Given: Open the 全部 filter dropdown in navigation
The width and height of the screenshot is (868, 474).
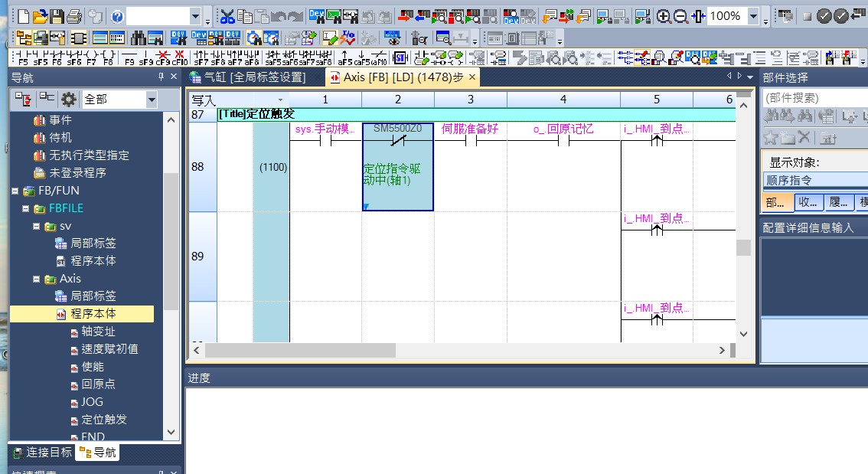Looking at the screenshot, I should click(x=151, y=100).
